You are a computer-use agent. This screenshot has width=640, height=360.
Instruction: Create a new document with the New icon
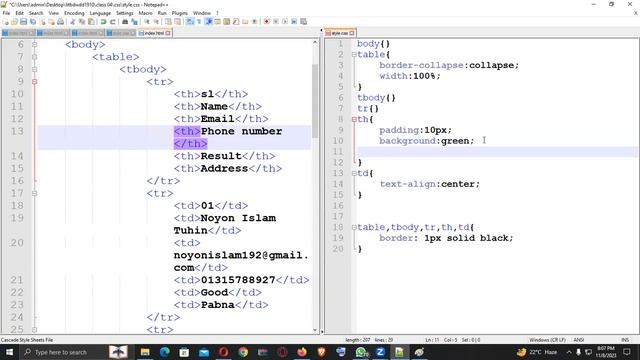6,21
